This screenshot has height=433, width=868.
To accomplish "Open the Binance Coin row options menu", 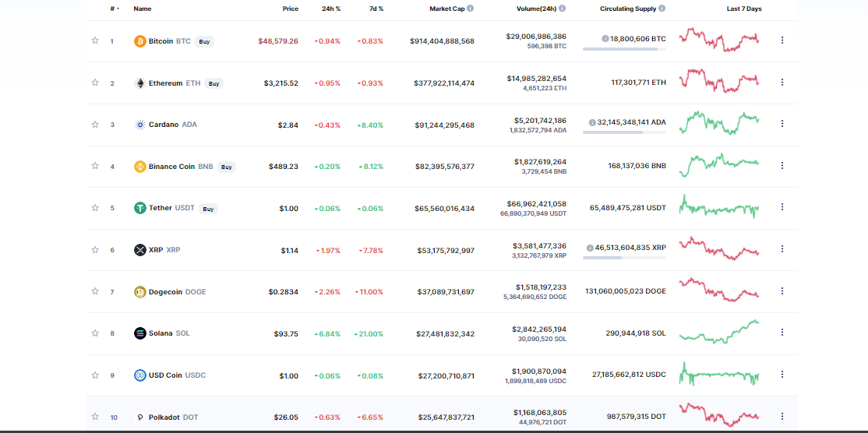I will tap(782, 165).
